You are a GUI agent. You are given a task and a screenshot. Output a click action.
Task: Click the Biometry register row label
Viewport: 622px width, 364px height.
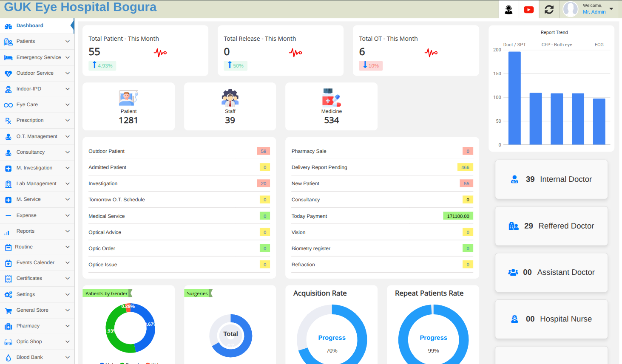[311, 248]
